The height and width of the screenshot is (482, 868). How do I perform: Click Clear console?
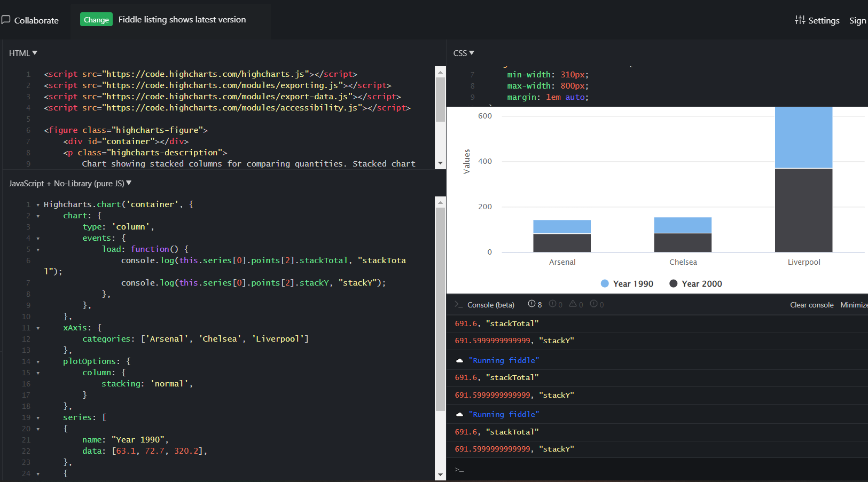click(811, 304)
